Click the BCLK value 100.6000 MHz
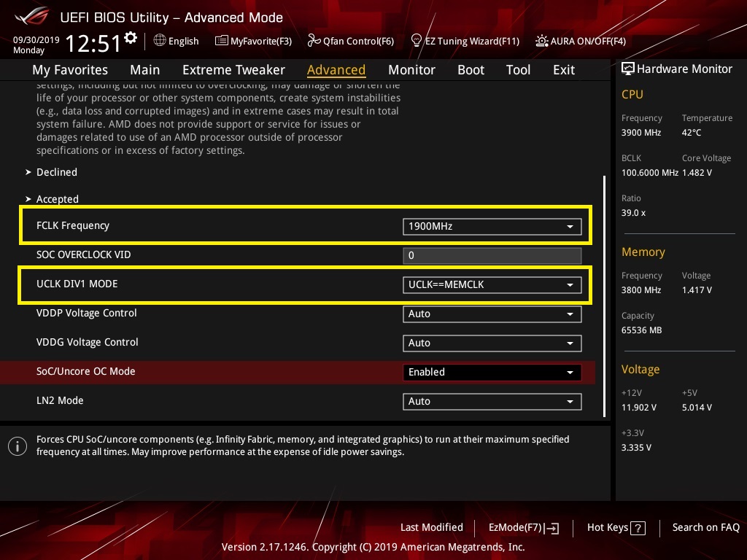Viewport: 747px width, 560px height. coord(650,172)
